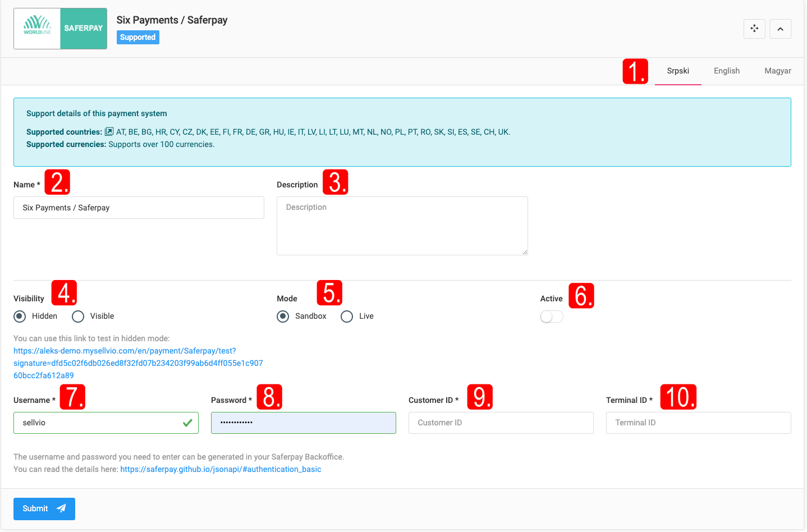Open the supported countries external link icon
Screen dimensions: 807x532
tap(109, 132)
